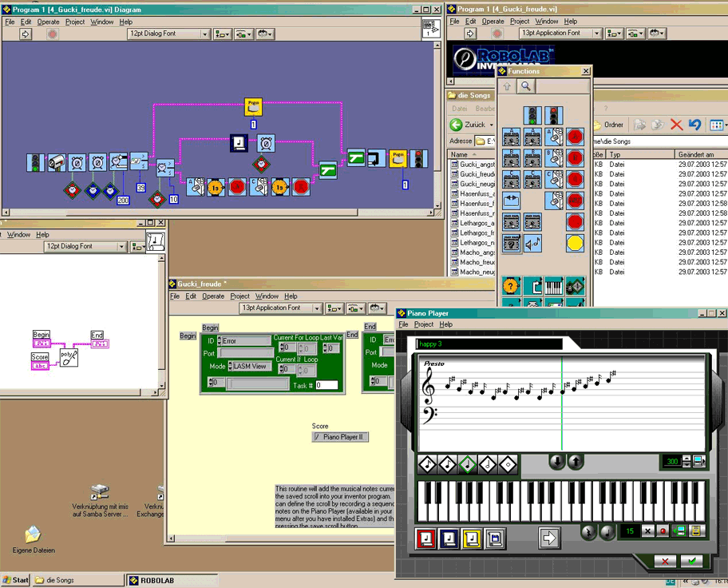728x588 pixels.
Task: Click the green-light begin block in Functions palette
Action: 532,116
